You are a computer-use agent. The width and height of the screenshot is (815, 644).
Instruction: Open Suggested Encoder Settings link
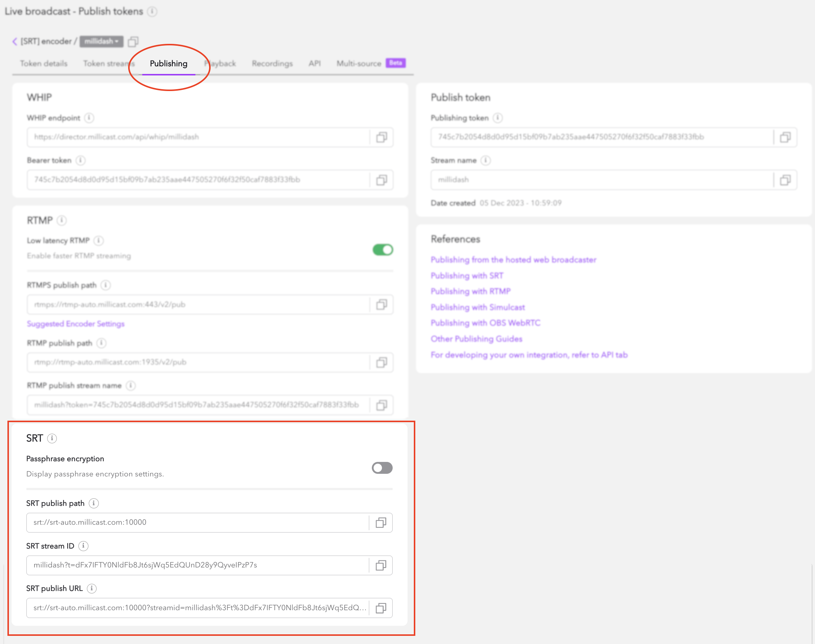[x=75, y=324]
